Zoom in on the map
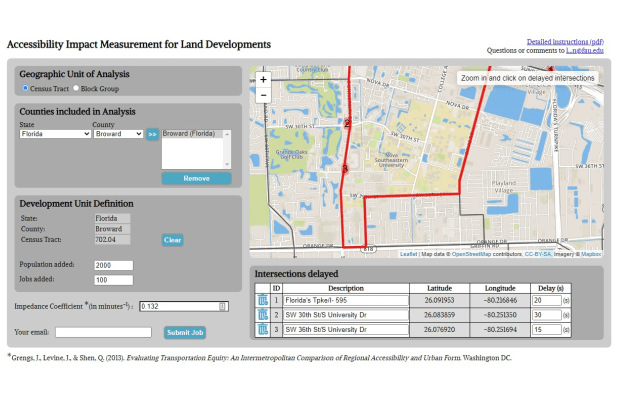 263,80
